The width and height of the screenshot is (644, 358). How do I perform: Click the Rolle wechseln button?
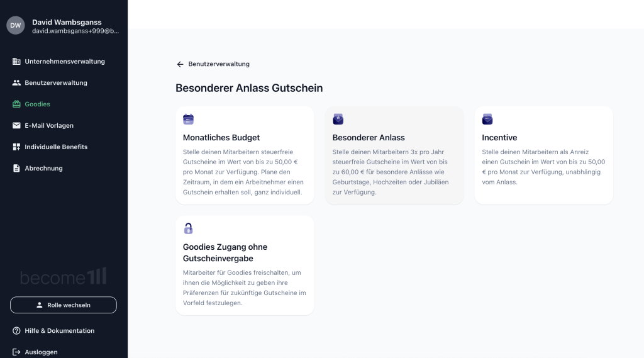pos(64,305)
